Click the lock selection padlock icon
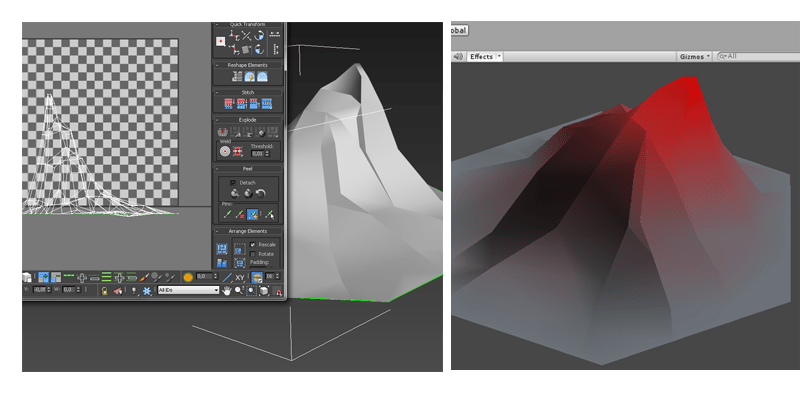This screenshot has height=400, width=800. (105, 291)
